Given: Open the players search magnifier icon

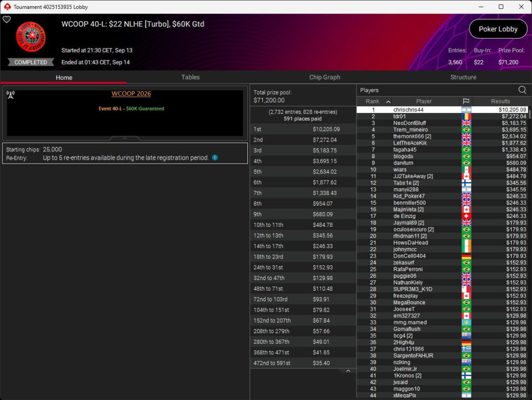Looking at the screenshot, I should pos(522,90).
